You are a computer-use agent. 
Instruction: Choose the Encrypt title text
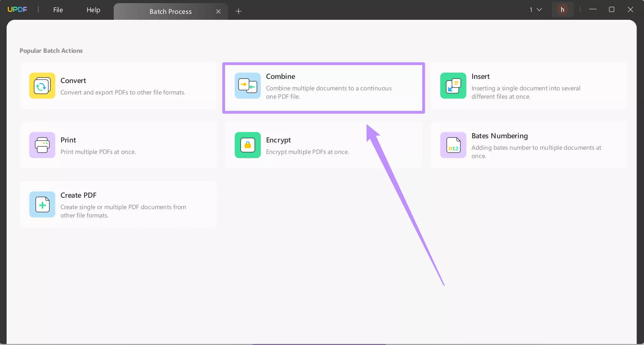tap(279, 140)
